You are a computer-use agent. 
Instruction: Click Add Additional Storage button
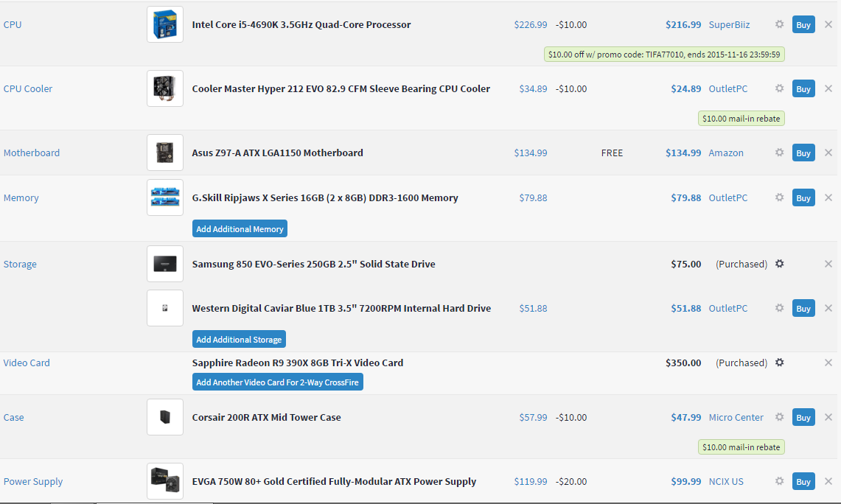(x=239, y=340)
